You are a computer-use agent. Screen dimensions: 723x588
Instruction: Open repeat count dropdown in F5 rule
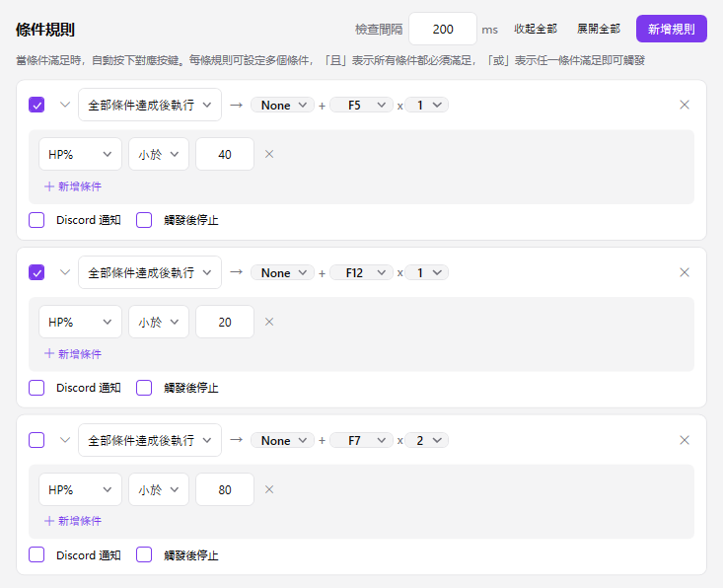click(427, 106)
